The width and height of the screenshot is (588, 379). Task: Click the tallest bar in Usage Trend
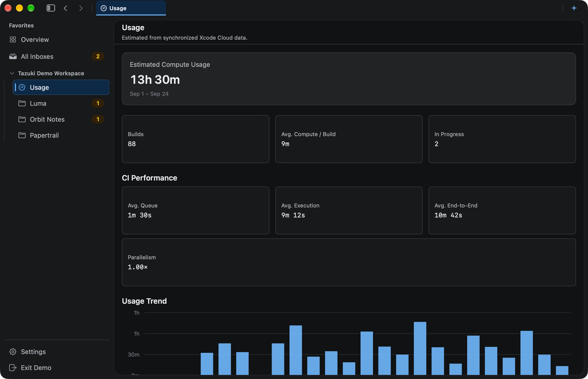(x=420, y=348)
